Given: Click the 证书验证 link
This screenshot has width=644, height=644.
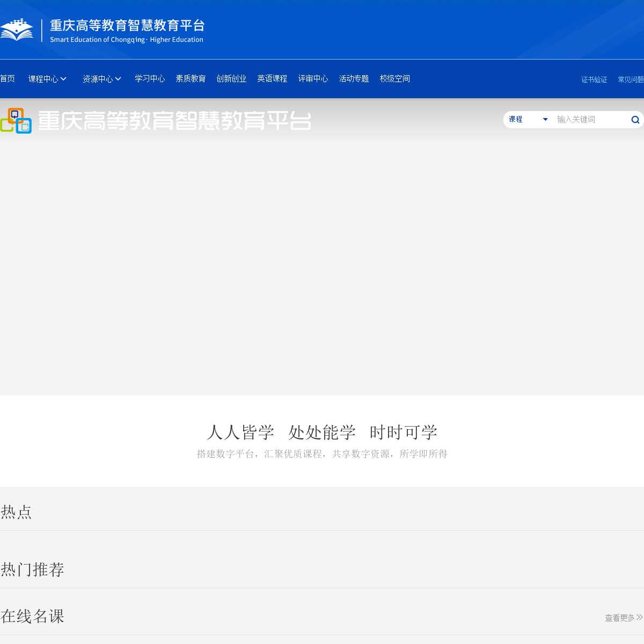Looking at the screenshot, I should (x=594, y=79).
